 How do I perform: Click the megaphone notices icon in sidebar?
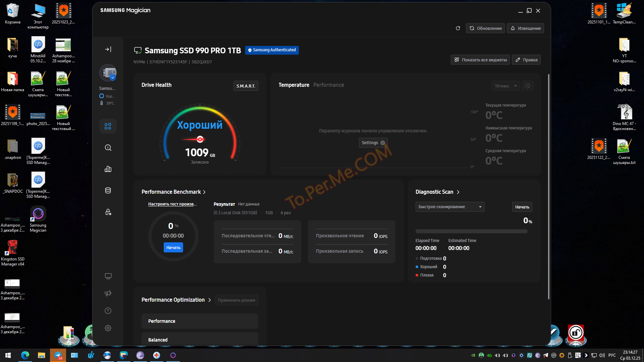coord(108,293)
